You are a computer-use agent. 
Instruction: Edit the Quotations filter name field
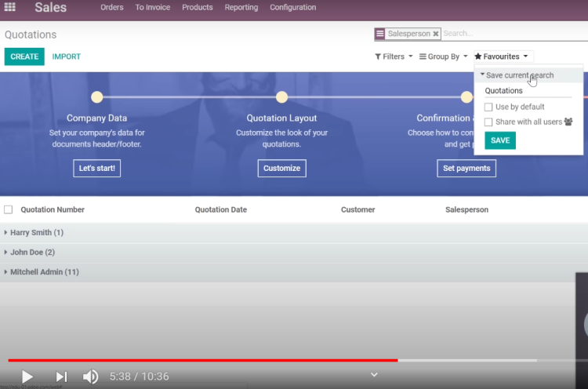click(x=528, y=91)
